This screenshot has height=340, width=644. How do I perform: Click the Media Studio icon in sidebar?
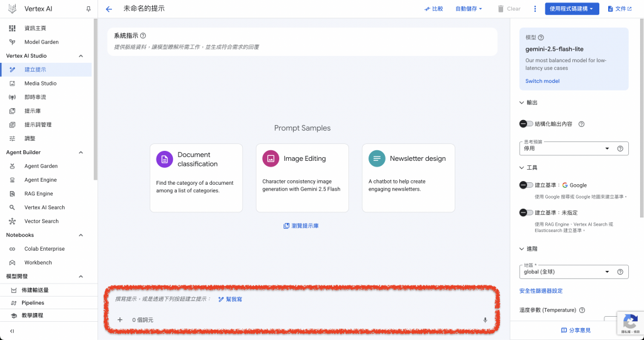click(x=13, y=84)
